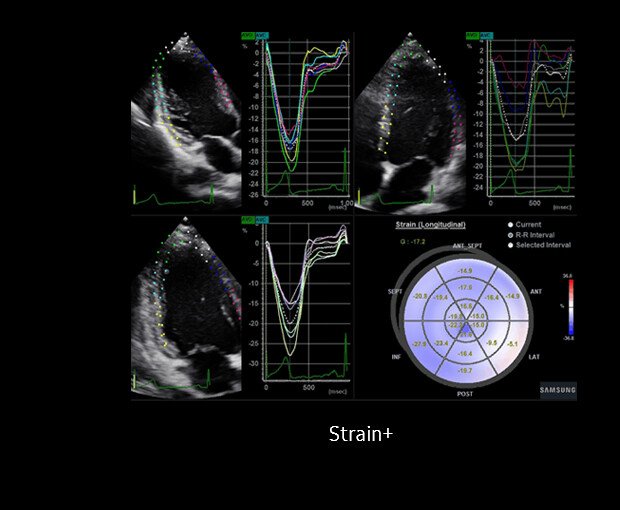
Task: Click the Strain (Longitudinal) title link
Action: (x=431, y=225)
